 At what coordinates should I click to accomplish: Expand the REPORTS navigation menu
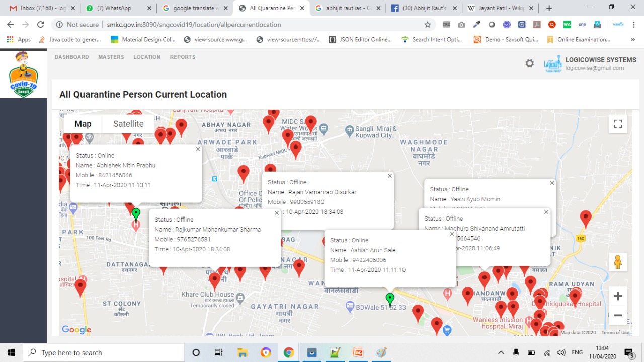182,57
